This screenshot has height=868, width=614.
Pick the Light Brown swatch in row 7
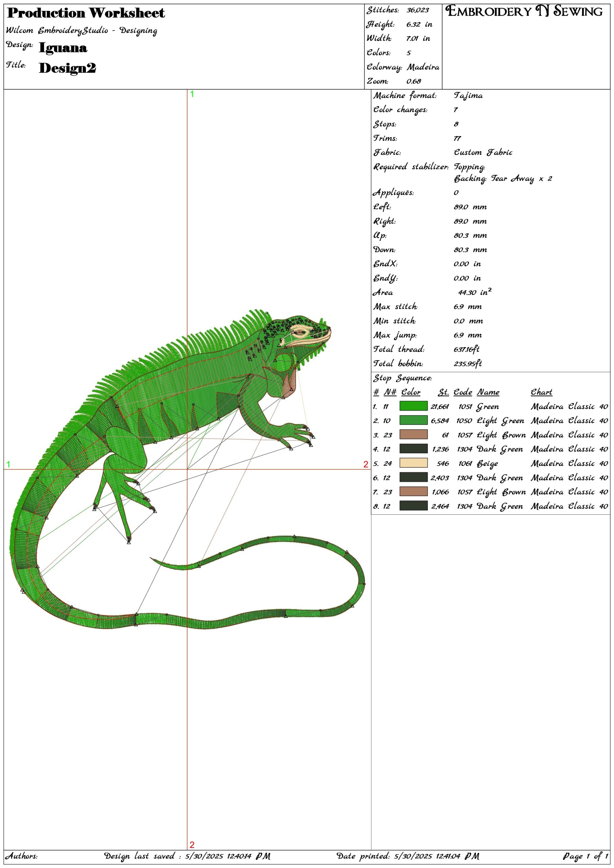click(414, 491)
